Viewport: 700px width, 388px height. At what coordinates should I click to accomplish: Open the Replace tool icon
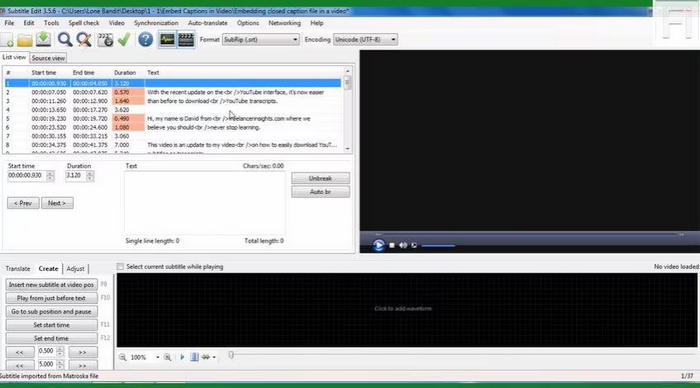[83, 40]
